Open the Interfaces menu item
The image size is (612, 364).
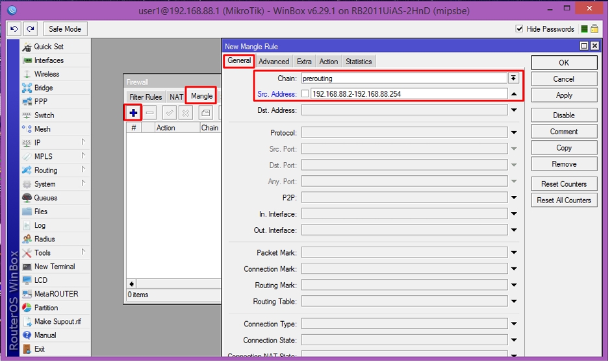[x=49, y=60]
